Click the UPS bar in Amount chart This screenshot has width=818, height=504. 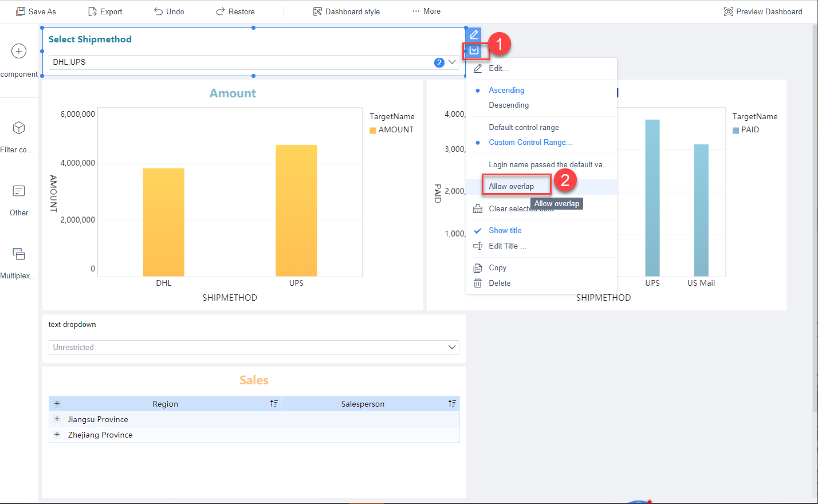pyautogui.click(x=296, y=211)
